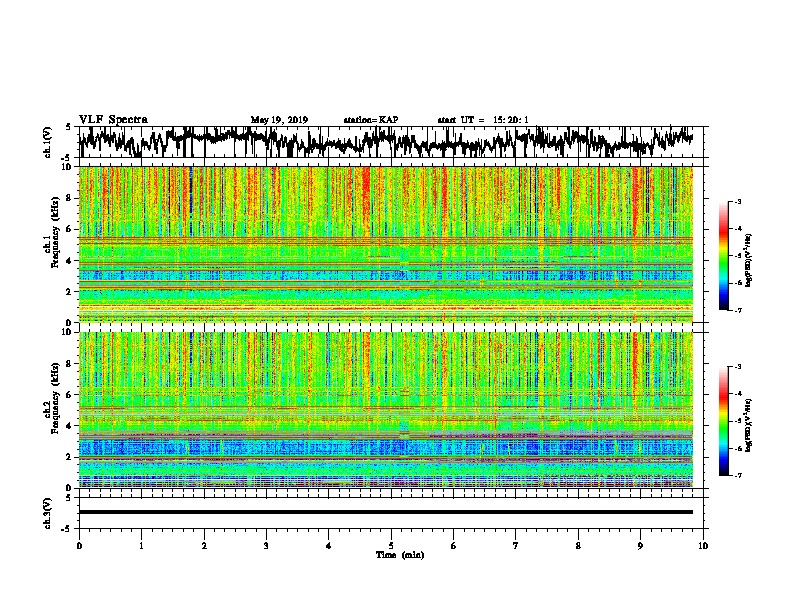Click the "ch.3(V)" axis label
This screenshot has width=792, height=612.
click(48, 513)
